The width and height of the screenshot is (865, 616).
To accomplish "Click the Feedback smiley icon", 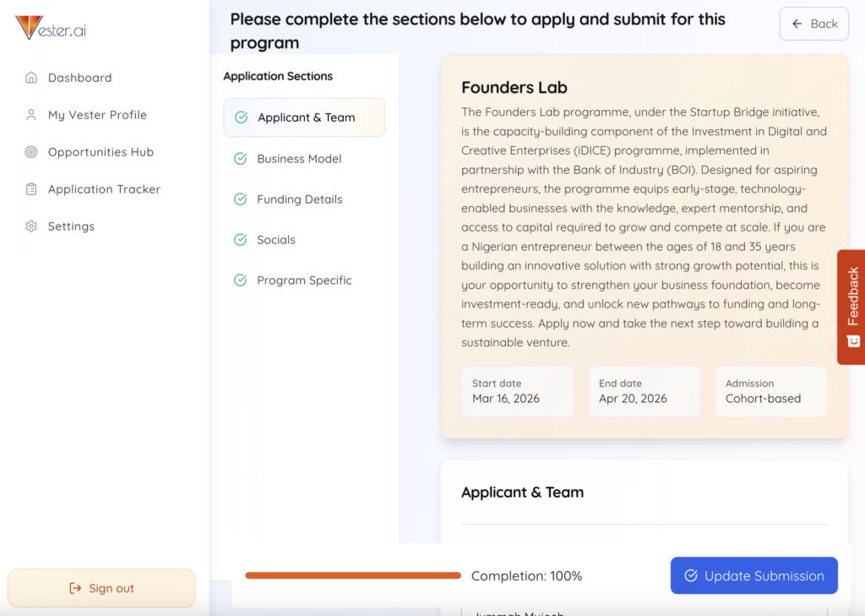I will pyautogui.click(x=853, y=341).
